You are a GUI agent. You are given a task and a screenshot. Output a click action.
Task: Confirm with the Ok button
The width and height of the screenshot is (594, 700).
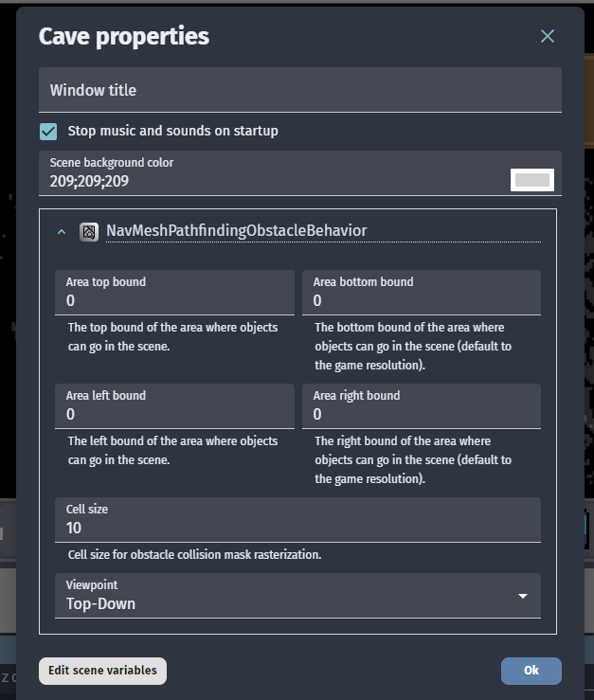click(531, 671)
